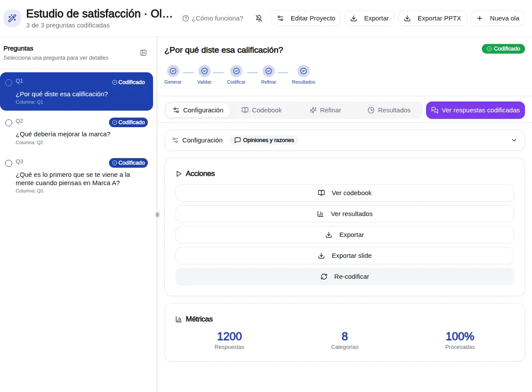This screenshot has height=392, width=532.
Task: Click the Generar step circle
Action: tap(173, 71)
